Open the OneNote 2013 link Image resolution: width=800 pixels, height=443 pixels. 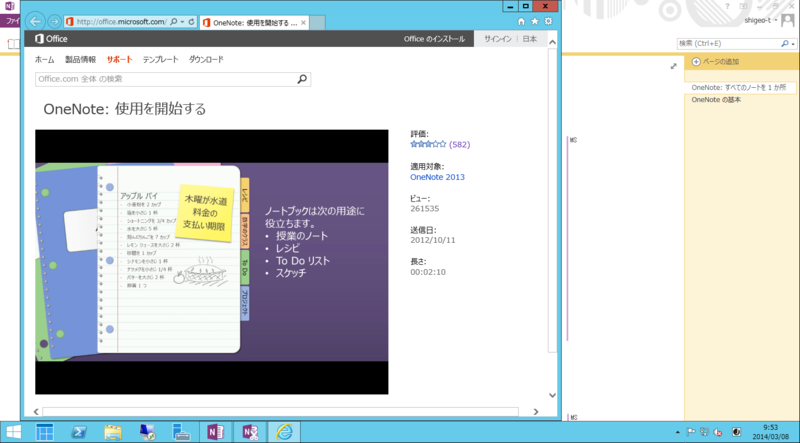[x=437, y=177]
